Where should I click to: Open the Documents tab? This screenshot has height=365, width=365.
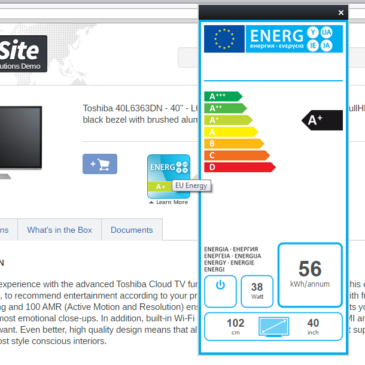tap(132, 230)
